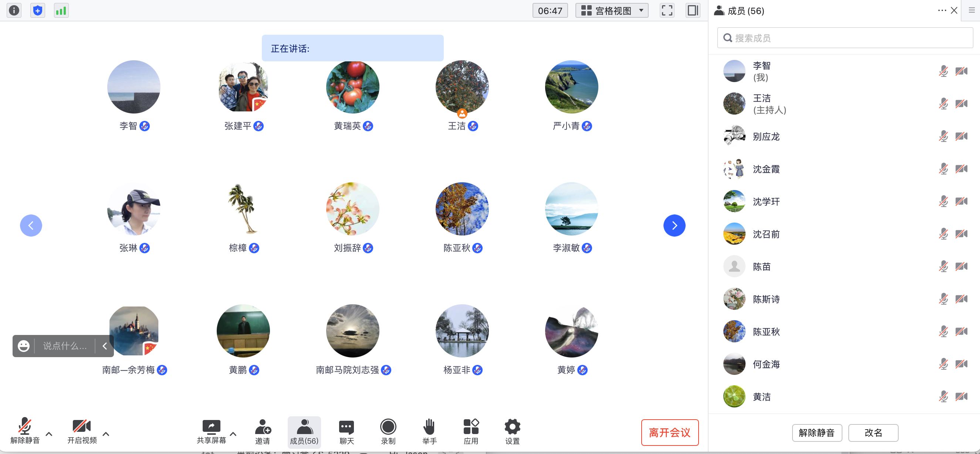This screenshot has width=980, height=454.
Task: Click the blue security shield icon
Action: (37, 10)
